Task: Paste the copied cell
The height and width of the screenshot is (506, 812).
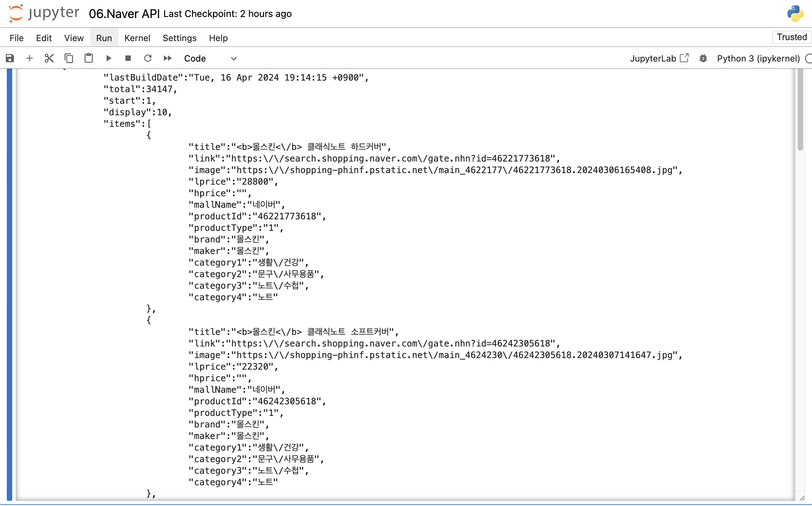Action: click(x=88, y=58)
